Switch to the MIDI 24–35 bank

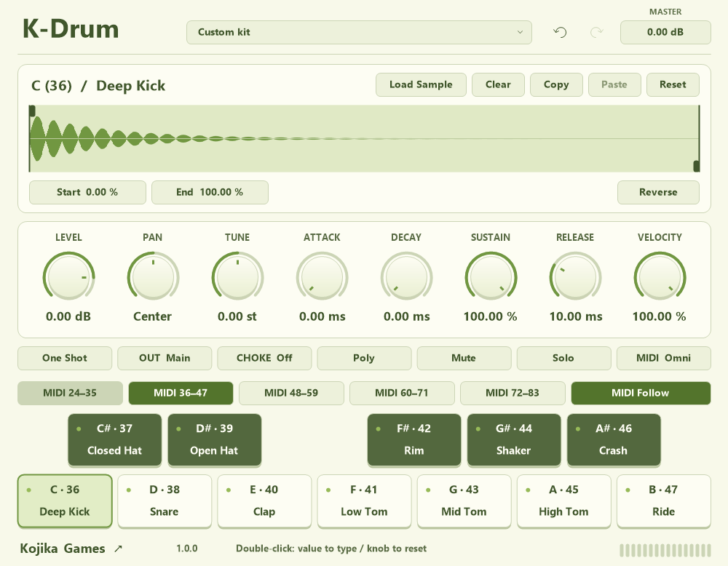[70, 393]
